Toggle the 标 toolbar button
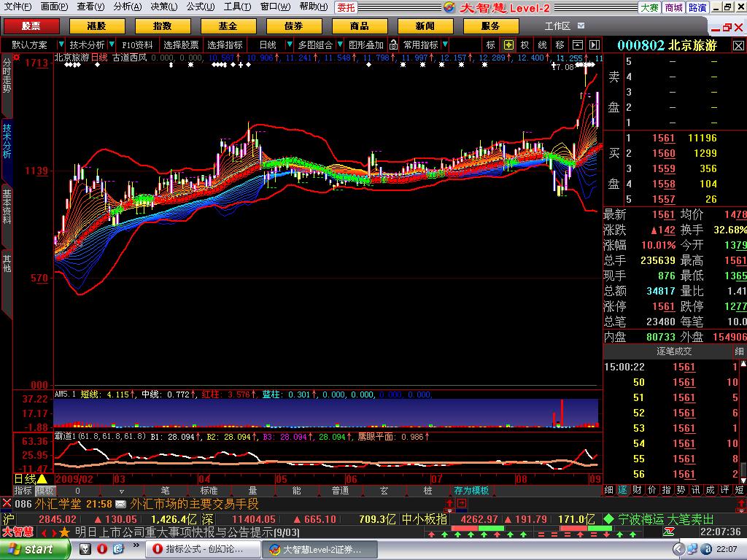The image size is (747, 560). (x=491, y=44)
